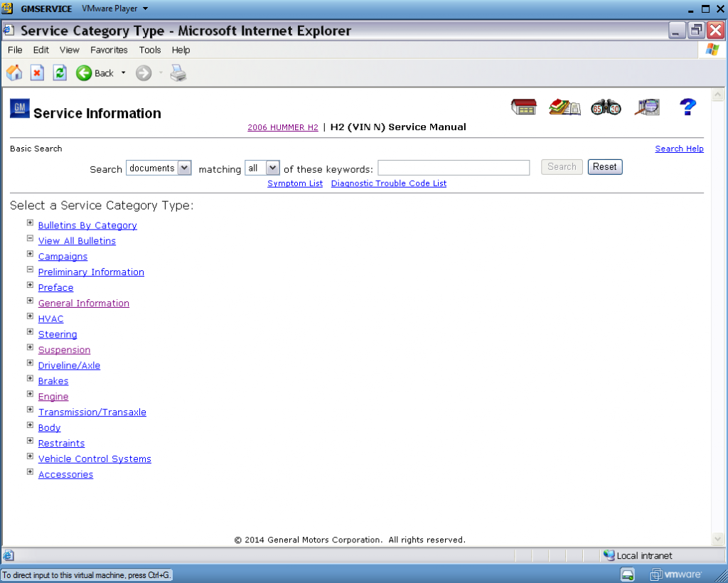
Task: Open the Restraints category link
Action: coord(61,443)
